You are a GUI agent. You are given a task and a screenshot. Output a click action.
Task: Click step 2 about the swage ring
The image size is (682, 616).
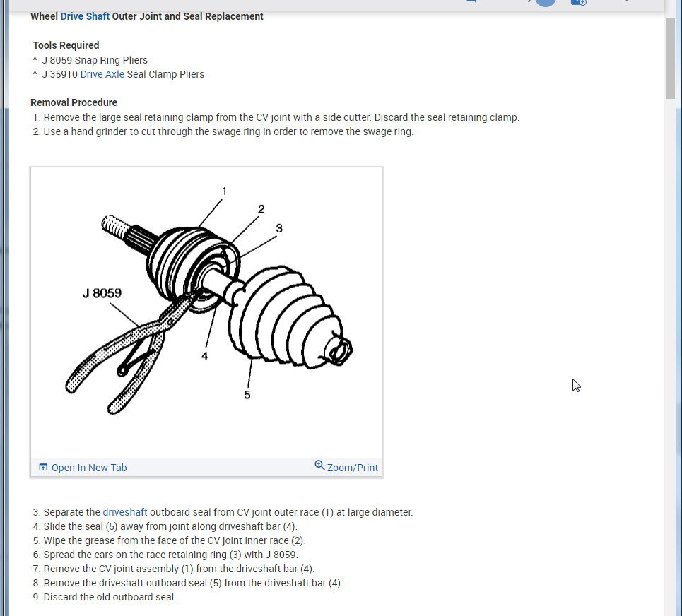click(x=223, y=131)
